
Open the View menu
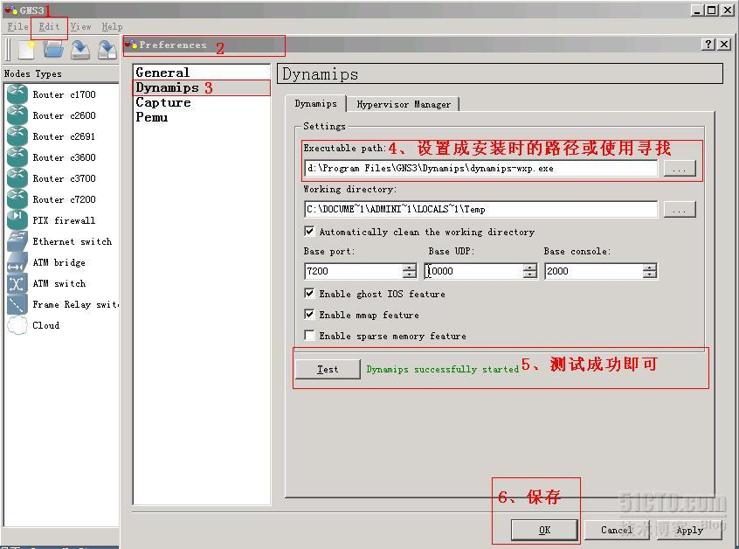coord(81,26)
